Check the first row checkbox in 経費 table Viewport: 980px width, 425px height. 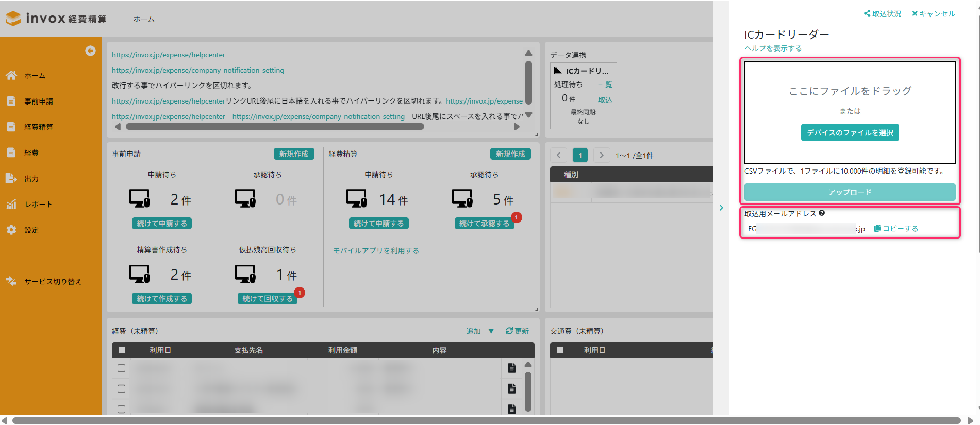pos(122,368)
